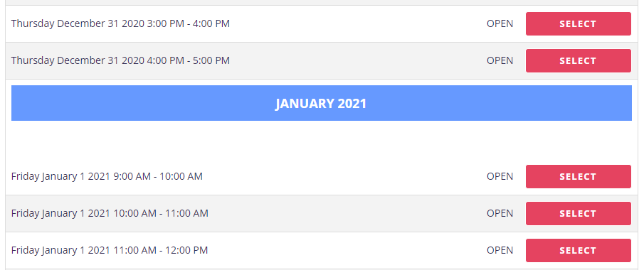Click the blank space below JANUARY 2021 banner
This screenshot has width=644, height=270.
321,139
